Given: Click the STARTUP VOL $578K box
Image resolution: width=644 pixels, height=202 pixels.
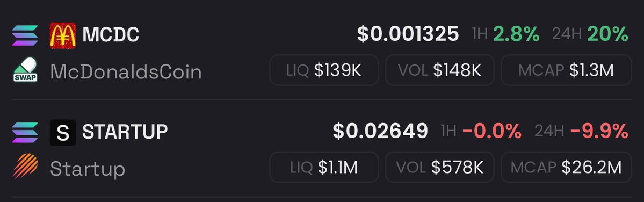Looking at the screenshot, I should pyautogui.click(x=439, y=167).
